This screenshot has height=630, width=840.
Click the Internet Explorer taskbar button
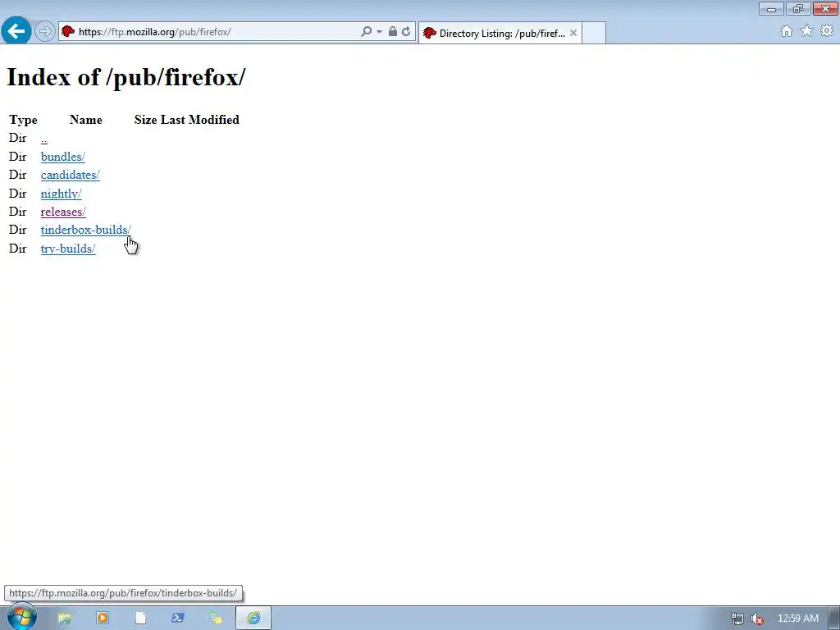tap(253, 619)
